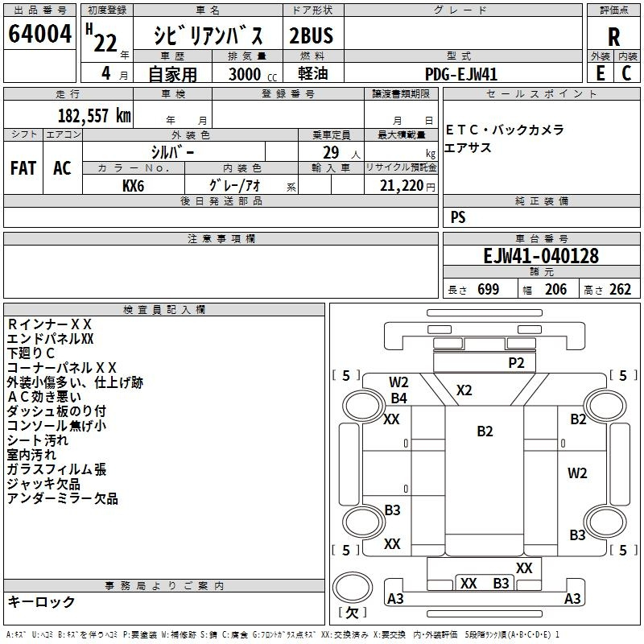644x644 pixels.
Task: Select the displacement value 3000 cc
Action: click(x=253, y=74)
